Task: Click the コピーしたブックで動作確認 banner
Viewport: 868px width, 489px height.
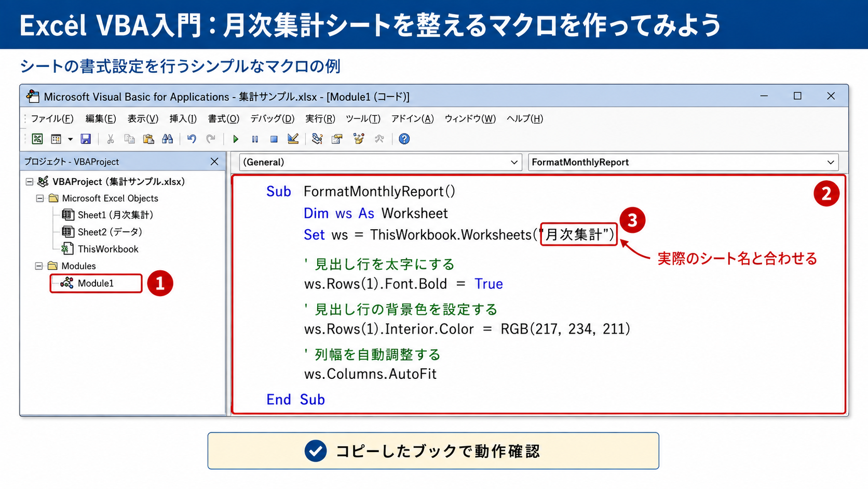Action: coord(433,451)
